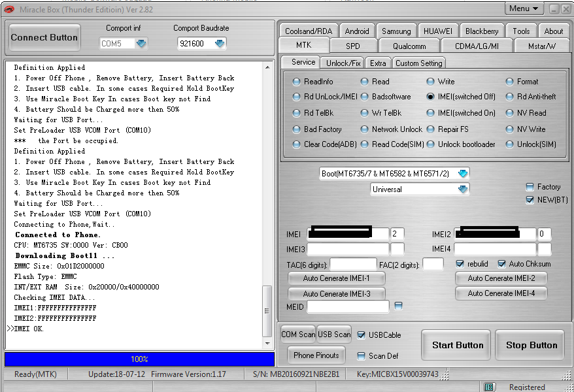Click the status bar icon beside Registered
This screenshot has width=574, height=392.
coord(489,387)
